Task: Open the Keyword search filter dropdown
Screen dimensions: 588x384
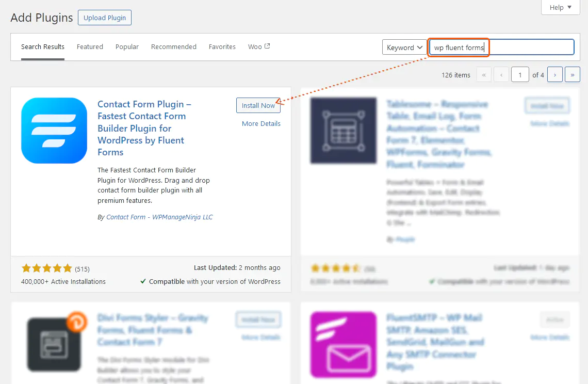Action: click(x=404, y=47)
